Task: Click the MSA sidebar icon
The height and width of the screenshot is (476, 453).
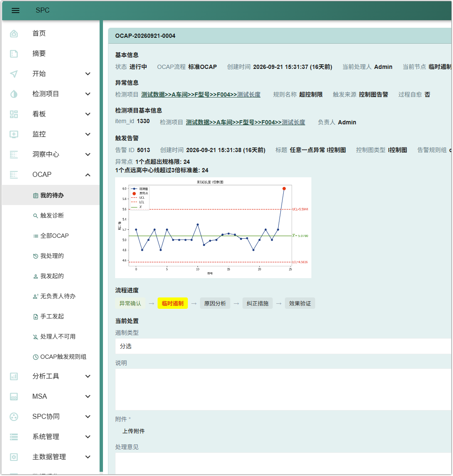Action: [14, 397]
